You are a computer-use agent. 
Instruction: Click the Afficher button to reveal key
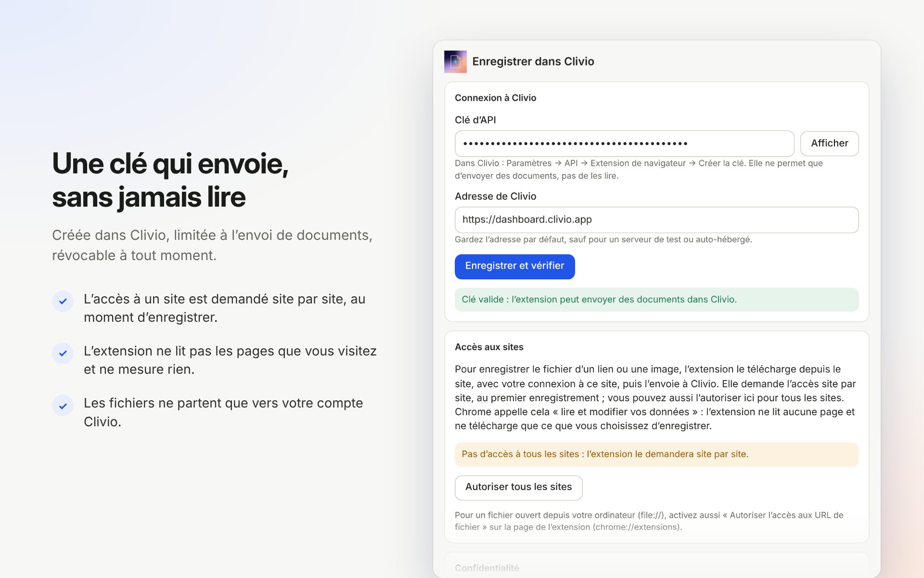point(829,144)
